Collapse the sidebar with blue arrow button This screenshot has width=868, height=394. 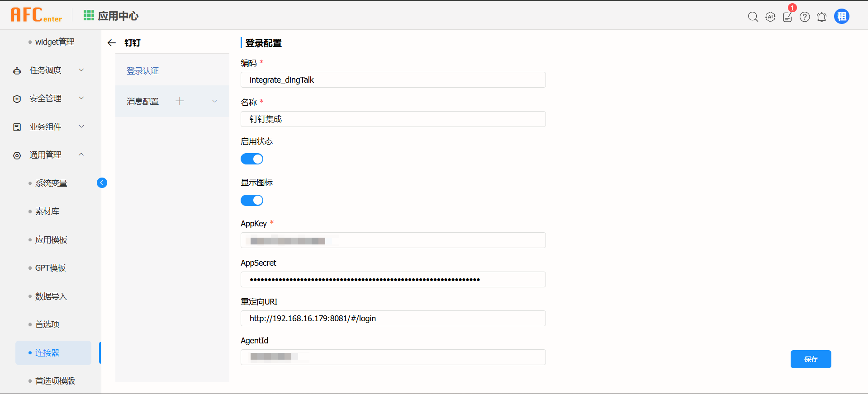coord(102,183)
